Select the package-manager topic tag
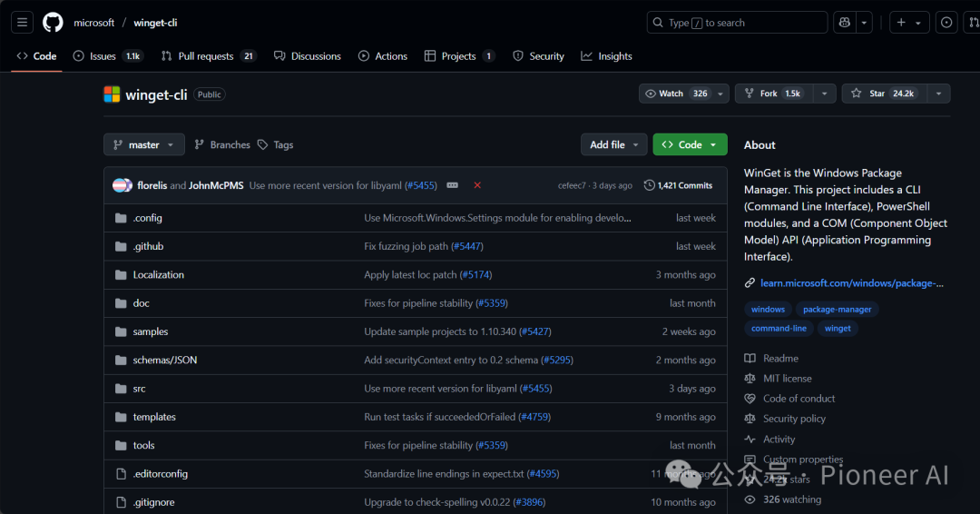This screenshot has width=980, height=514. pos(837,310)
